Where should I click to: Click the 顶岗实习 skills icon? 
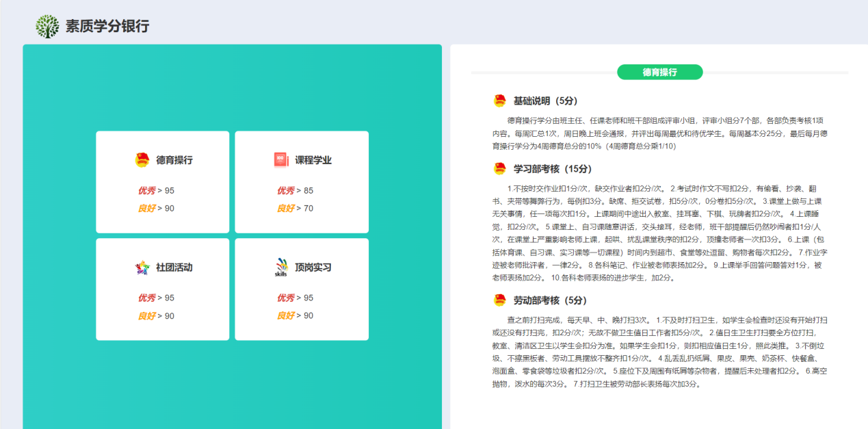[x=281, y=268]
